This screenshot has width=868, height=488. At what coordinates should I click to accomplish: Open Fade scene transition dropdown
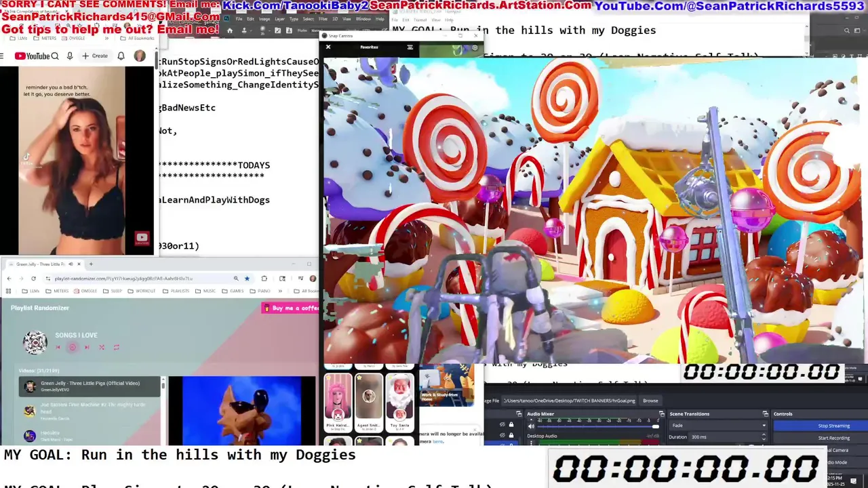pyautogui.click(x=718, y=426)
